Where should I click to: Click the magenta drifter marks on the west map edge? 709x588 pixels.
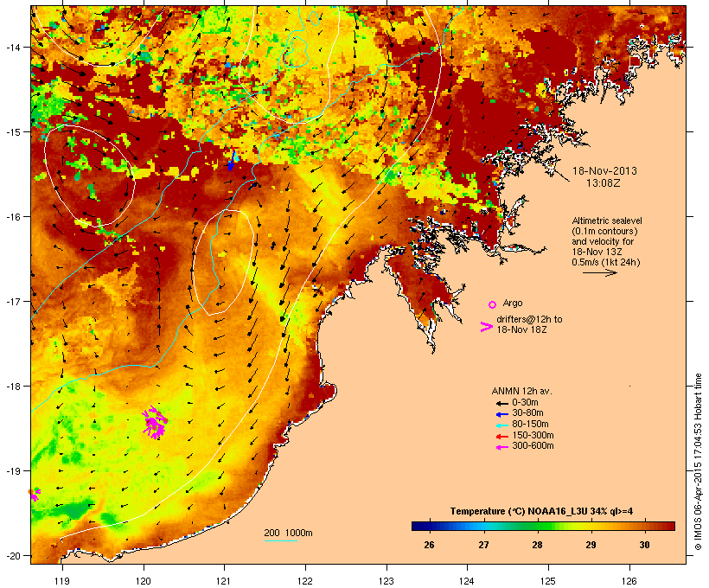[35, 494]
